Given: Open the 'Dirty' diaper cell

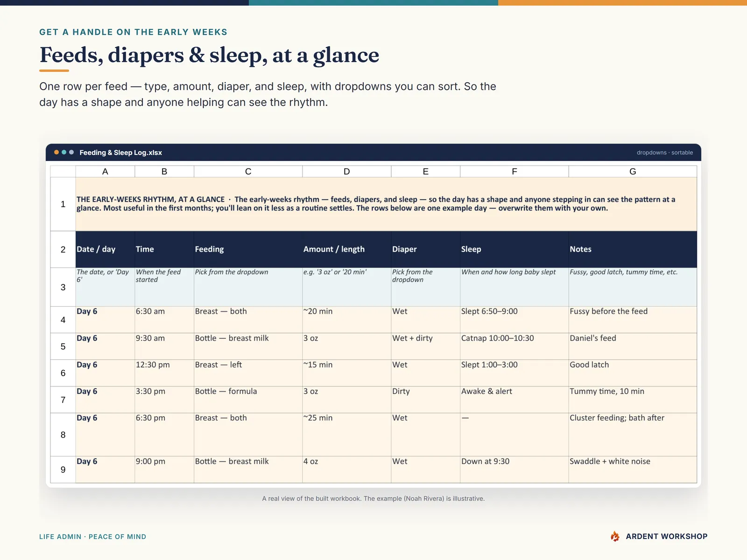Looking at the screenshot, I should tap(426, 399).
